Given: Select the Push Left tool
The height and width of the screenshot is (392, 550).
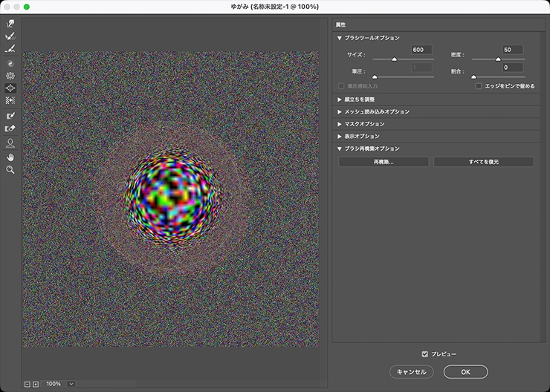Looking at the screenshot, I should tap(10, 99).
